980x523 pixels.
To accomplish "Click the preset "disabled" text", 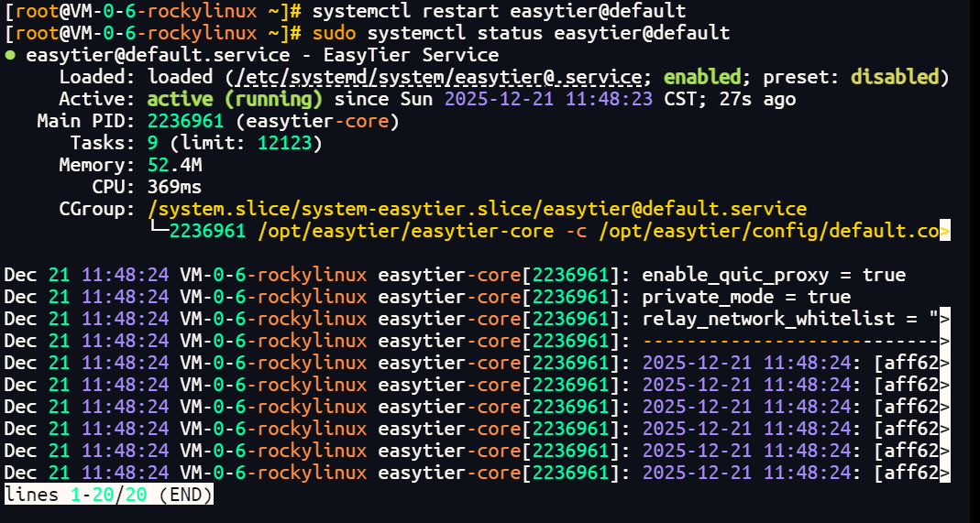I will (894, 77).
